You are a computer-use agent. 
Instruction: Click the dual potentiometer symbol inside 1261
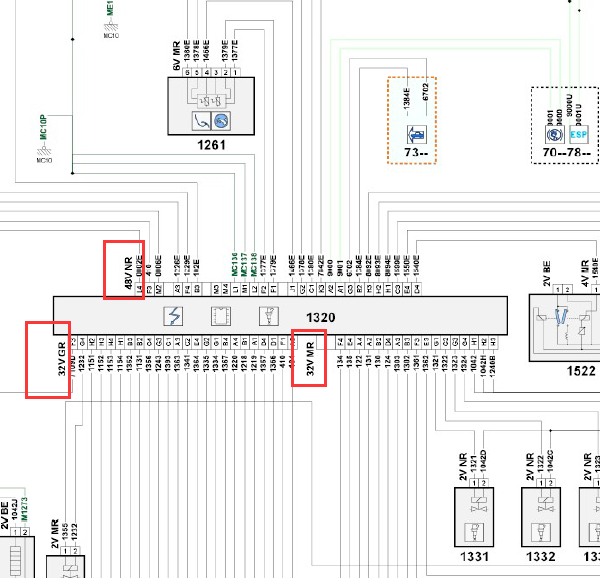[x=211, y=101]
